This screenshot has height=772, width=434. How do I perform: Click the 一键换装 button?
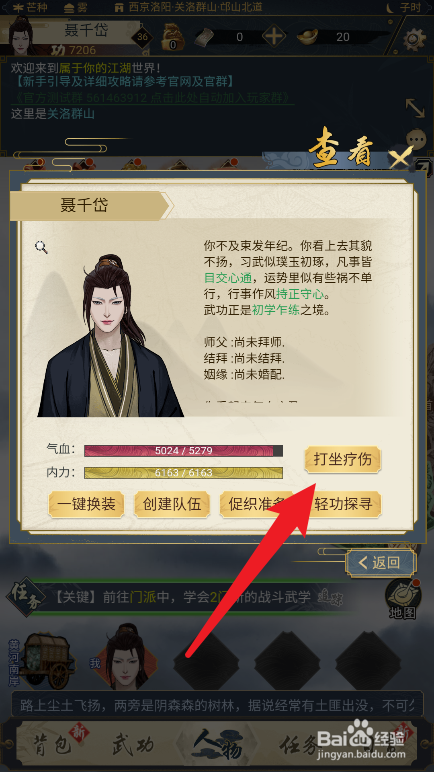[x=86, y=504]
